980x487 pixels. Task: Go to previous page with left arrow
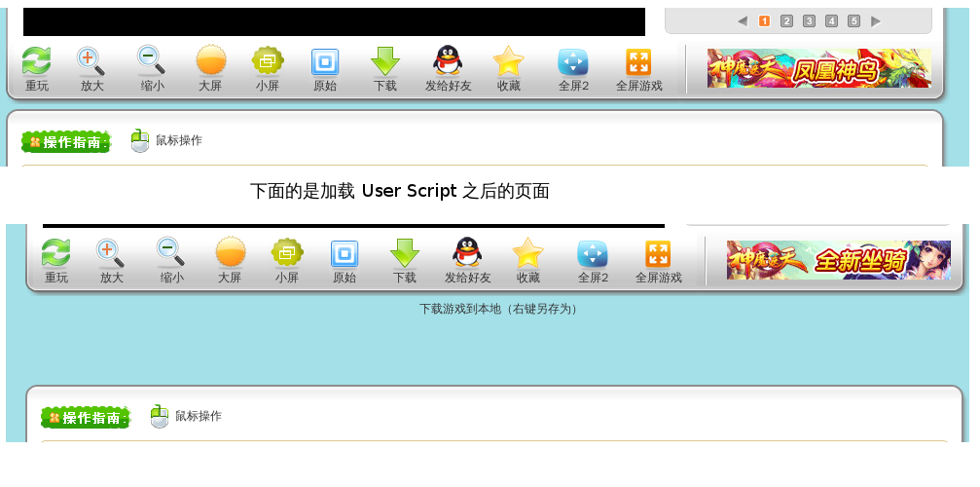(x=742, y=21)
